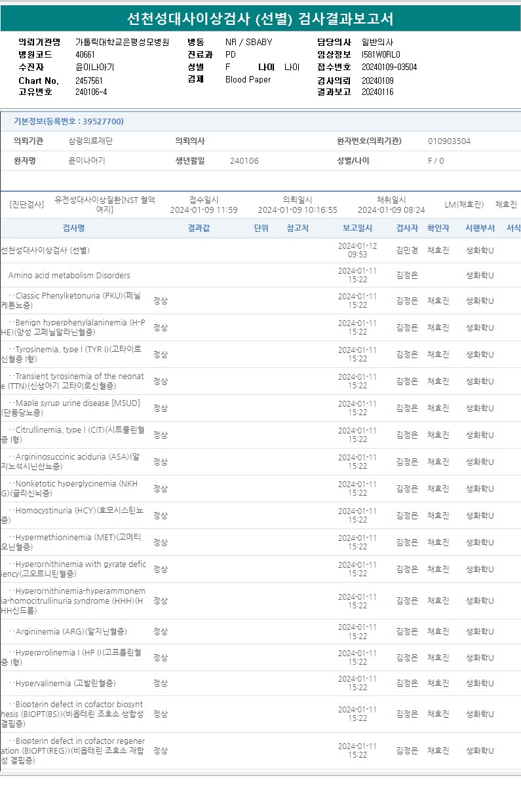Select the Maple syrup urine disease row
The image size is (521, 812).
click(x=261, y=408)
